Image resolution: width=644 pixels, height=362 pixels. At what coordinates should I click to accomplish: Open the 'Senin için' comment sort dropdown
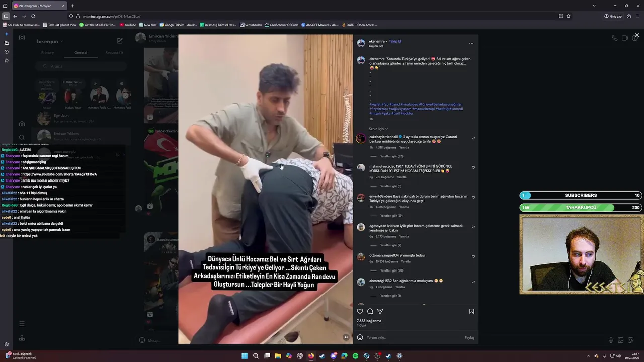pyautogui.click(x=378, y=129)
